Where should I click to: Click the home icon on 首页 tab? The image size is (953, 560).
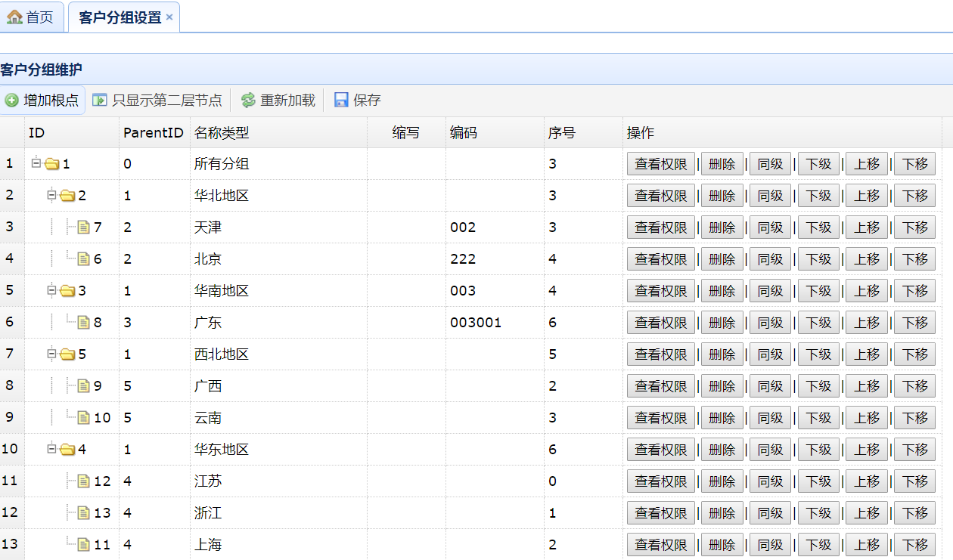[14, 17]
